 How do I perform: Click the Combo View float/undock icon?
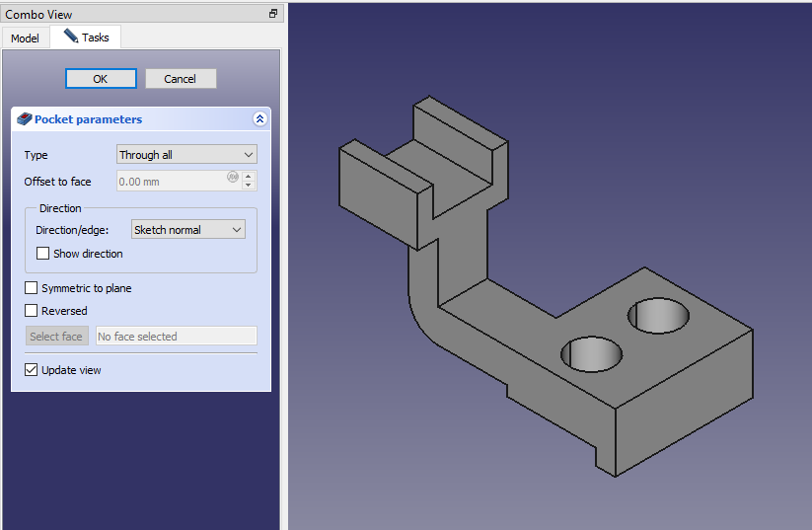[x=273, y=14]
